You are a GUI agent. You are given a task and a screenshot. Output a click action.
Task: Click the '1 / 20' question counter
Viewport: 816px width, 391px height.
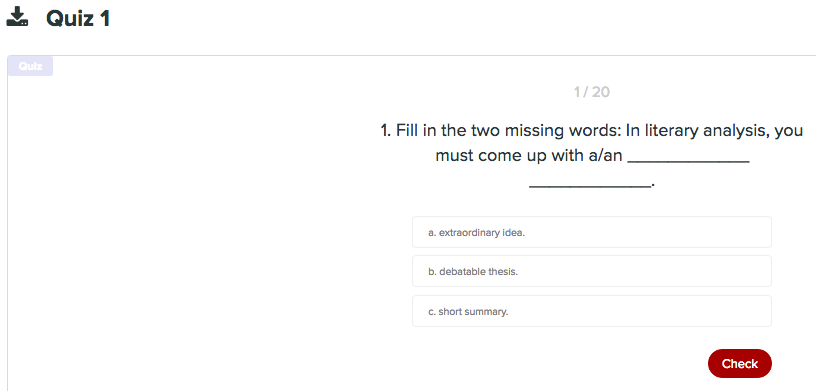click(592, 92)
